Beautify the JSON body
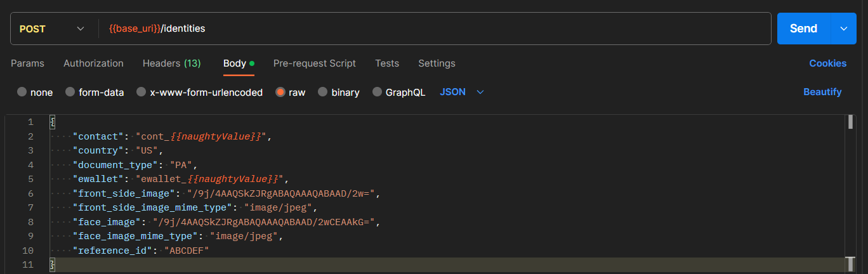 tap(822, 92)
